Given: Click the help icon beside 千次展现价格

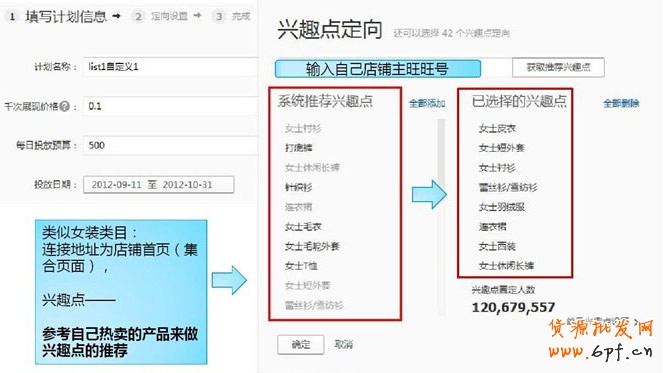Looking at the screenshot, I should click(64, 106).
